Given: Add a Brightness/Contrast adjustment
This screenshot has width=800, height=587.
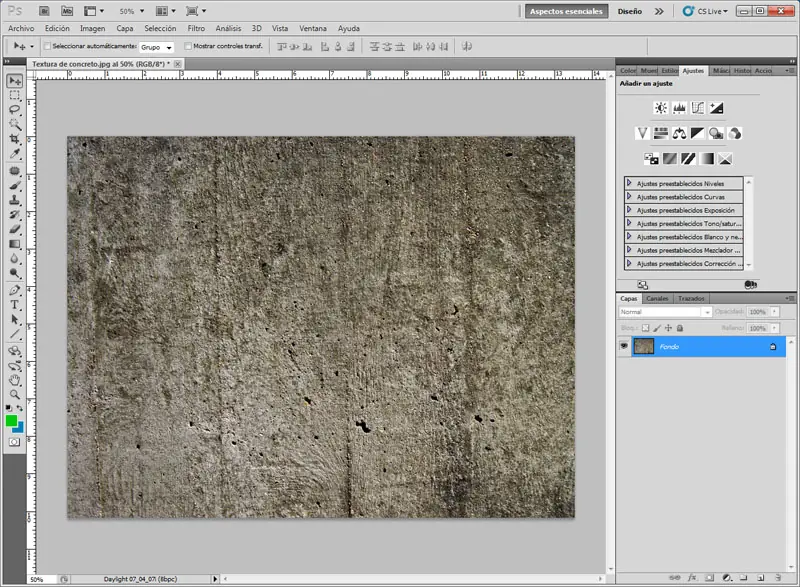Looking at the screenshot, I should click(x=661, y=108).
